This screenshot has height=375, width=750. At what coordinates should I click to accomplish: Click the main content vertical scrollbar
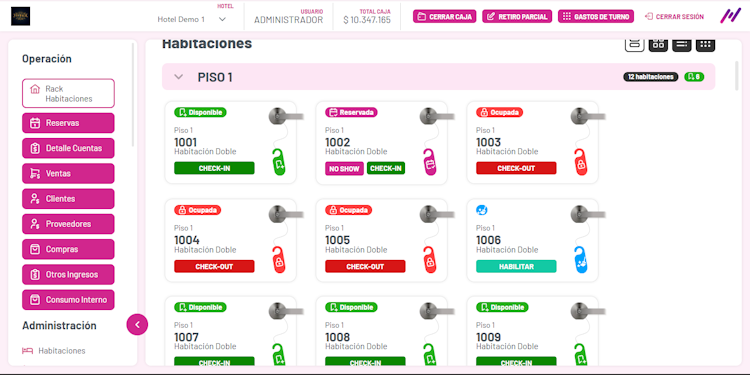737,76
